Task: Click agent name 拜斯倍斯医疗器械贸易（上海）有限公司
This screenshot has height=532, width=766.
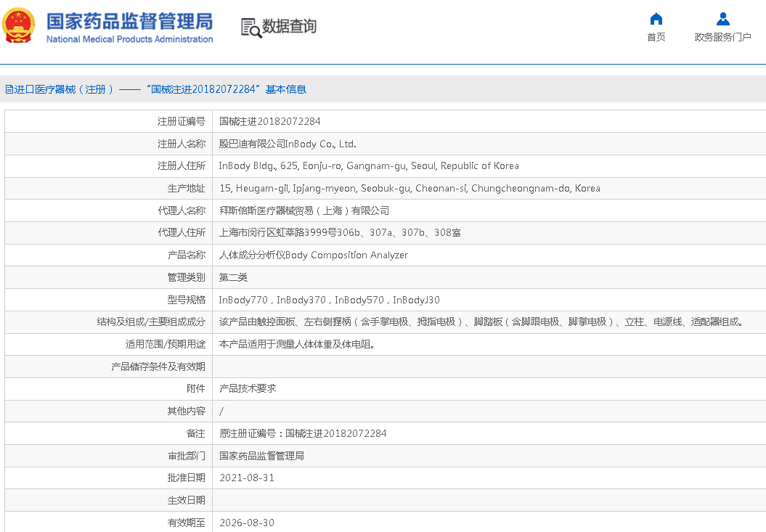Action: click(x=304, y=210)
